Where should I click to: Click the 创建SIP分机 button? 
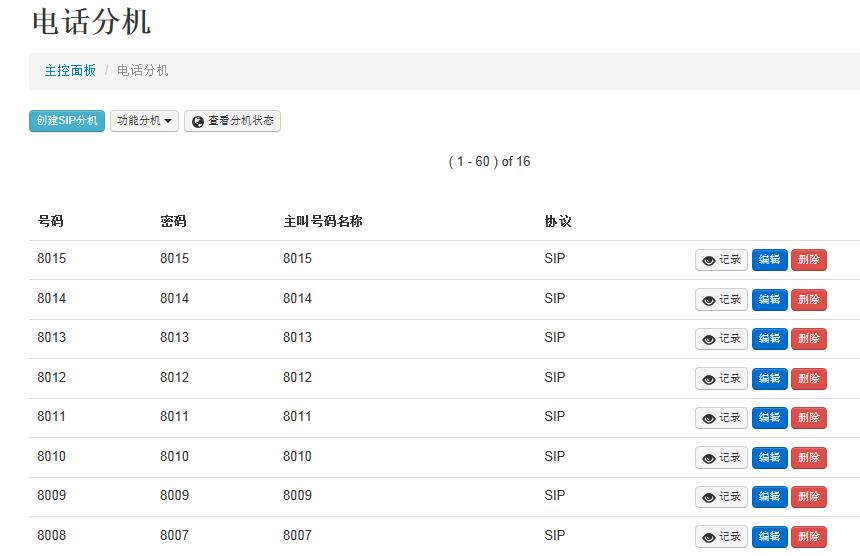click(x=67, y=121)
